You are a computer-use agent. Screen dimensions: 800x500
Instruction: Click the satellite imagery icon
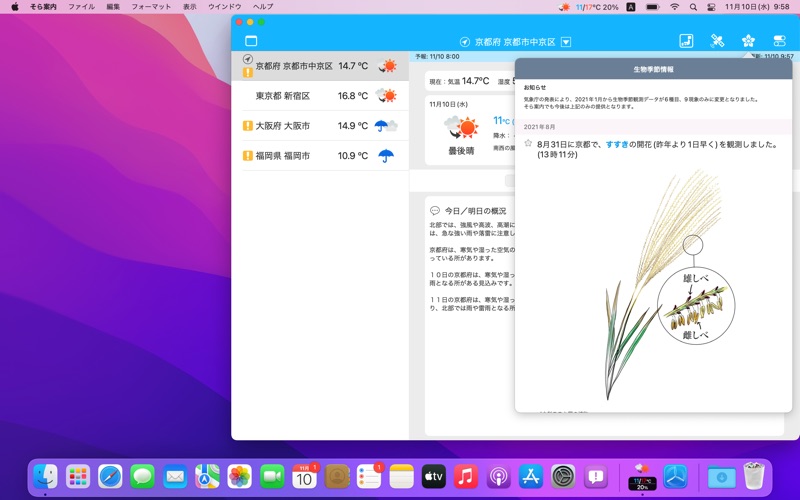(717, 41)
